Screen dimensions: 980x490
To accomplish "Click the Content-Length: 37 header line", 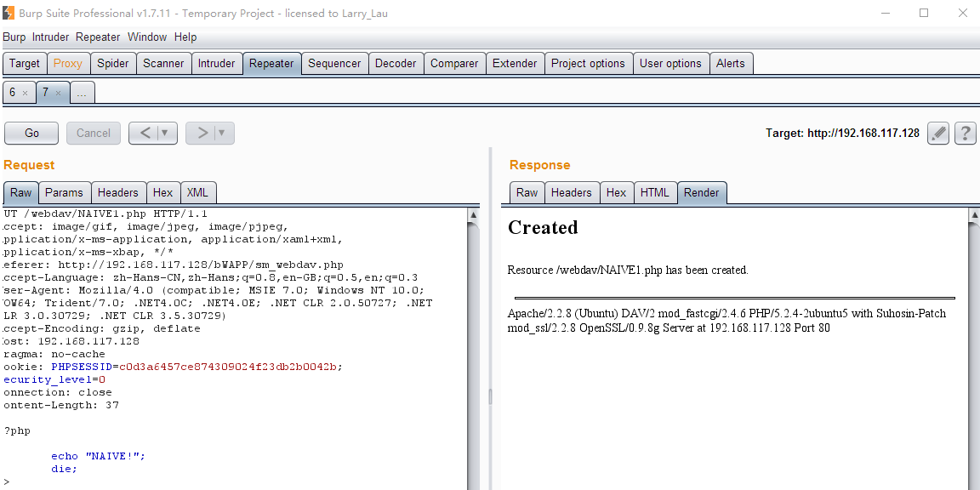I will tap(60, 406).
